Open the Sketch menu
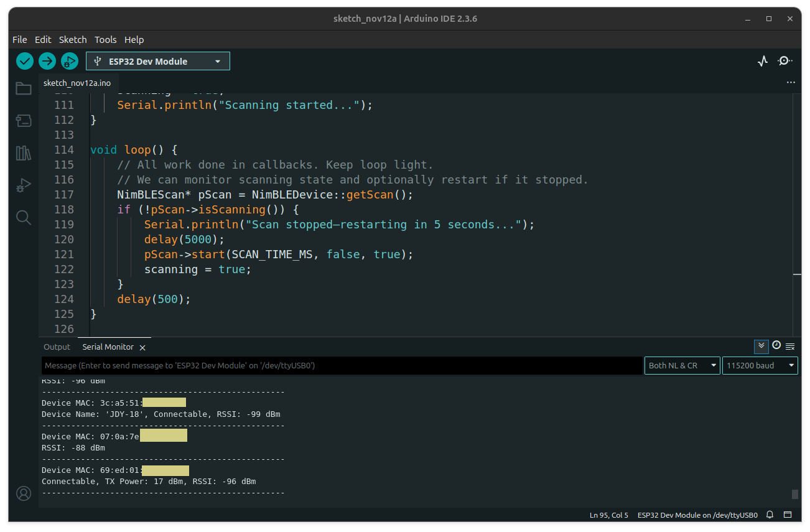 [73, 39]
